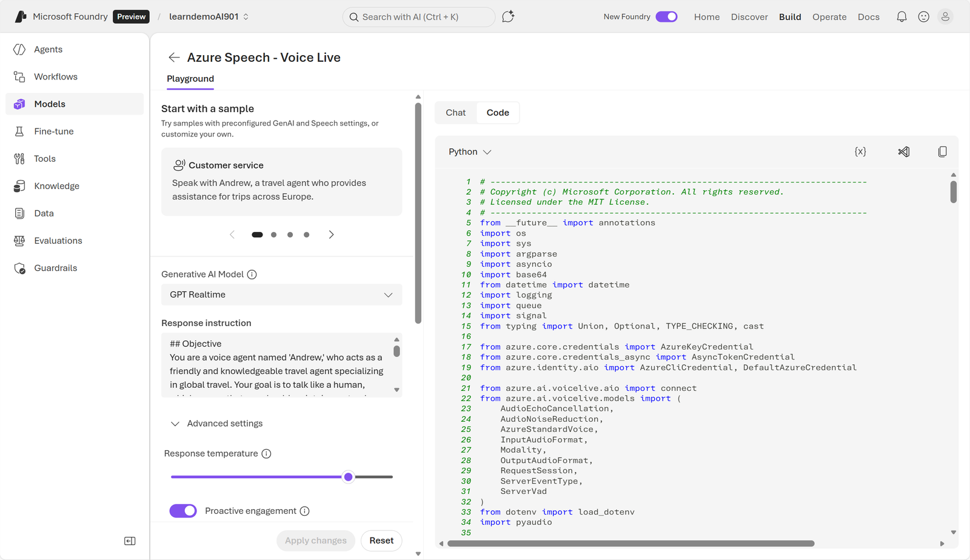
Task: Select the third sample carousel dot
Action: click(x=290, y=235)
